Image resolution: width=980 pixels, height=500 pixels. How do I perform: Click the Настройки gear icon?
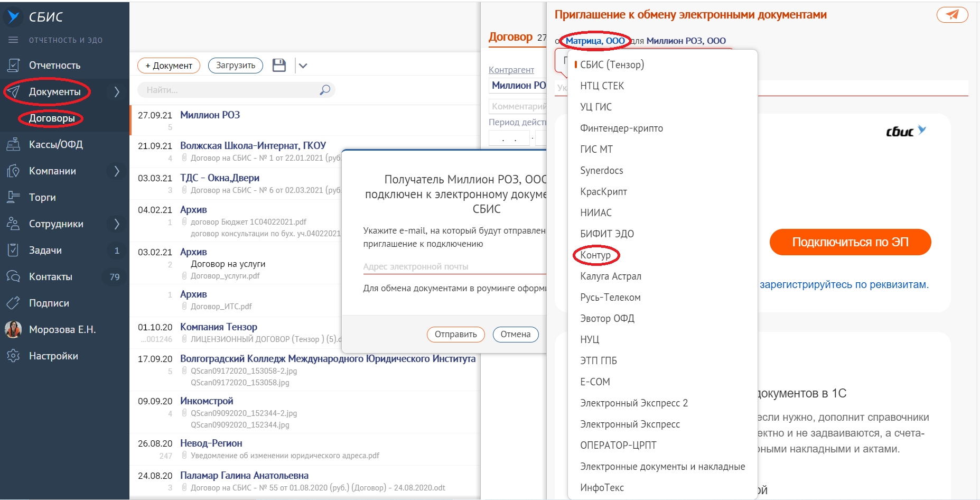13,356
